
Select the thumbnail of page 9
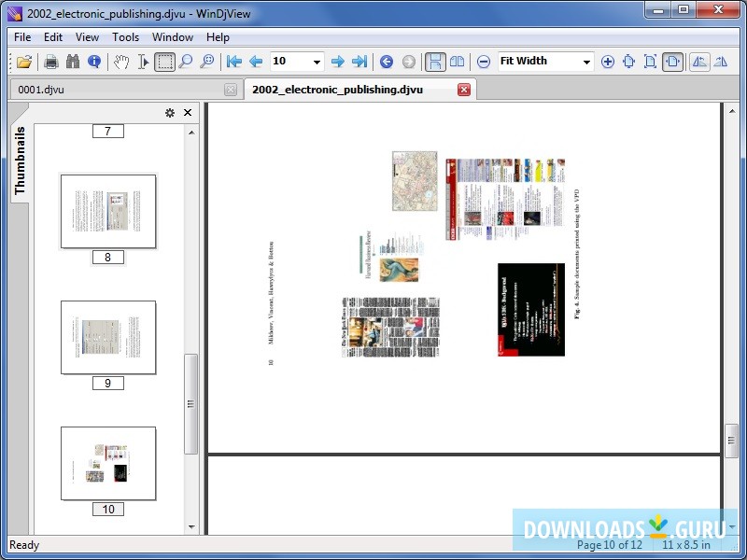(108, 336)
